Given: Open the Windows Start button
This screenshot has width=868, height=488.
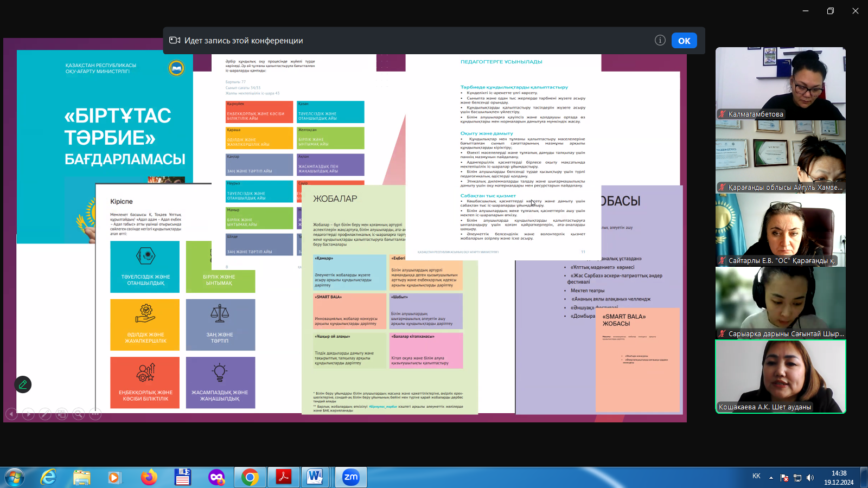Looking at the screenshot, I should pyautogui.click(x=15, y=478).
